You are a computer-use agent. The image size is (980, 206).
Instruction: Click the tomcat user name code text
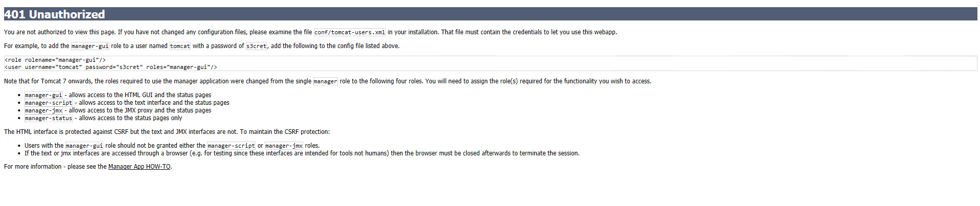(180, 46)
